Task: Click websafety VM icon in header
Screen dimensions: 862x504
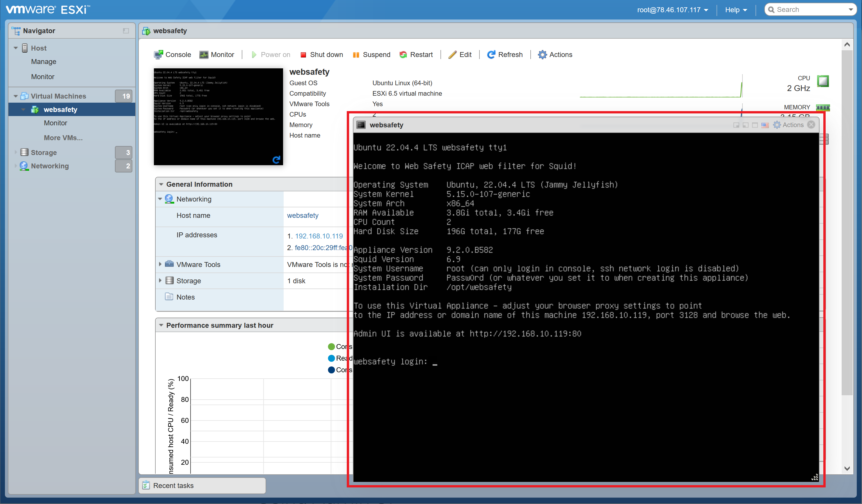Action: (x=146, y=31)
